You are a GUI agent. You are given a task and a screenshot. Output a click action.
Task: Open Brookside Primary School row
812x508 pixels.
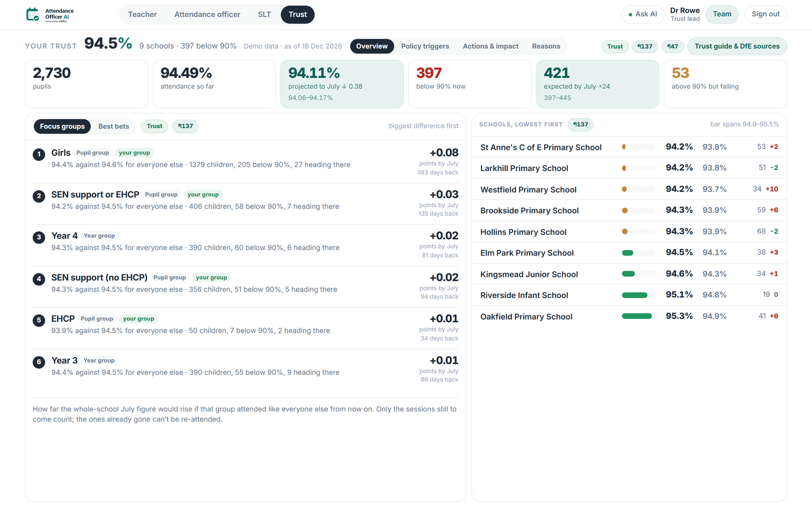tap(629, 210)
